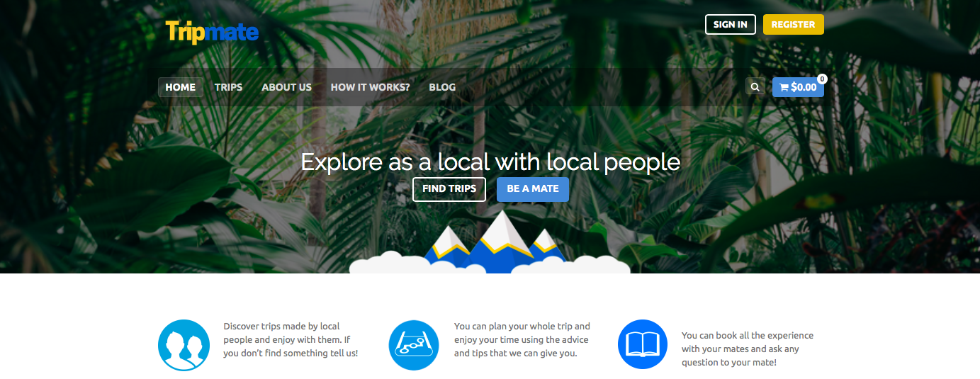Click the 'plan your whole trip' description
This screenshot has height=379, width=980.
point(522,339)
